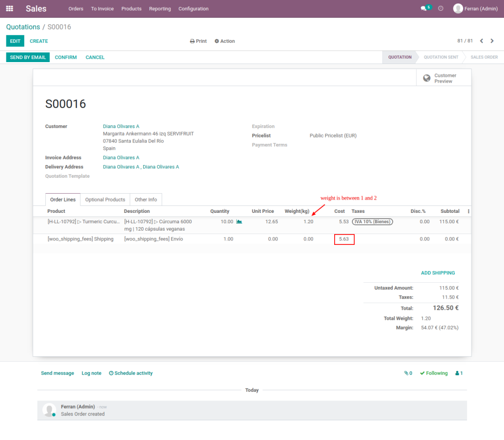This screenshot has height=440, width=504.
Task: Click the SEND BY EMAIL button
Action: click(28, 57)
